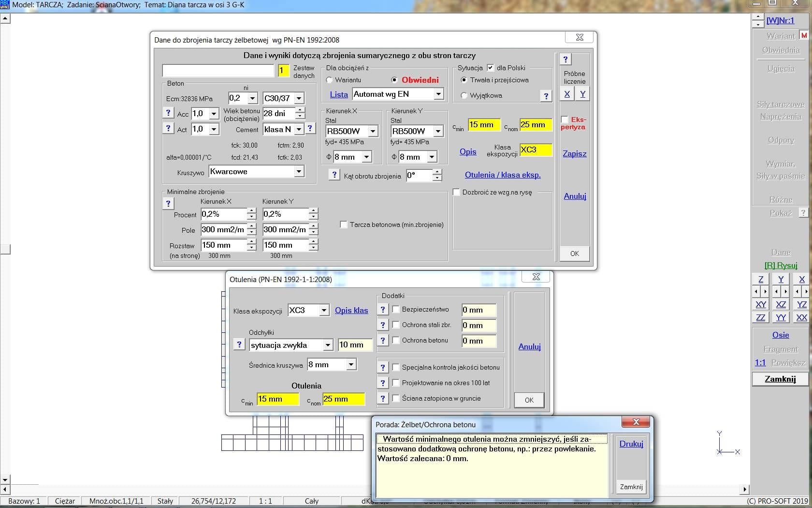Viewport: 812px width, 508px height.
Task: Enable the Bezpieczeństwo checkbox
Action: pyautogui.click(x=396, y=310)
